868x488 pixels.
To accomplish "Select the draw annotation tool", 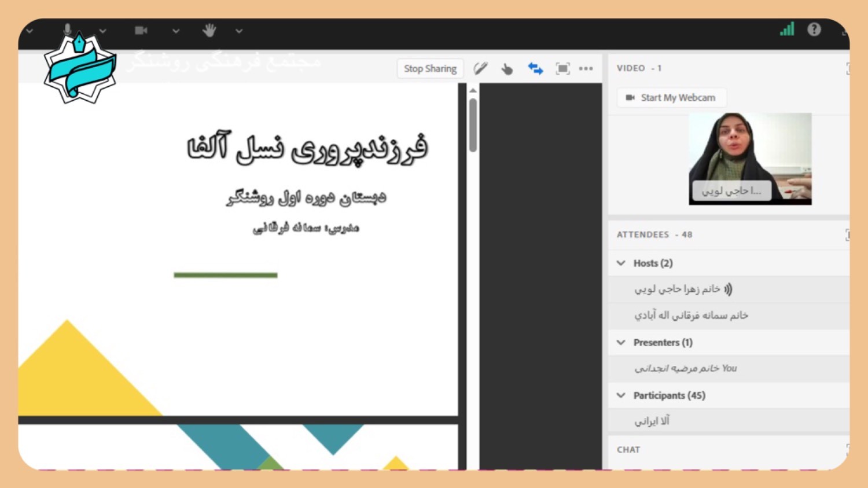I will coord(480,68).
